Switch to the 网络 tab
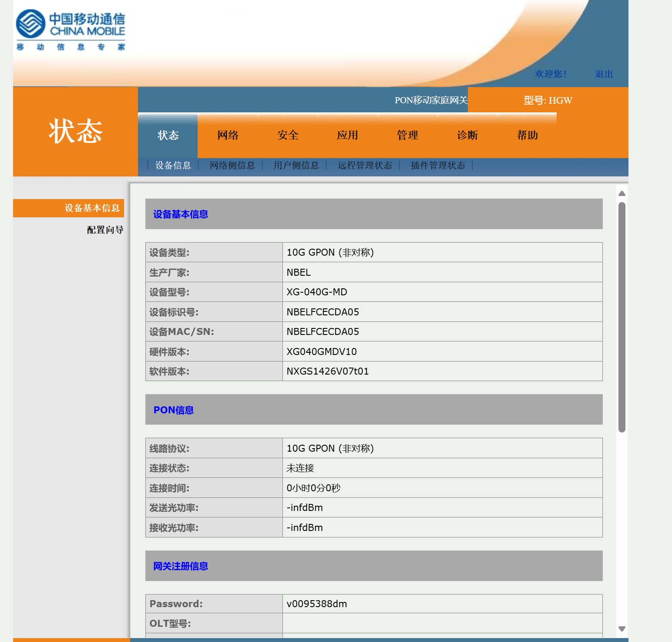Image resolution: width=672 pixels, height=642 pixels. (227, 135)
